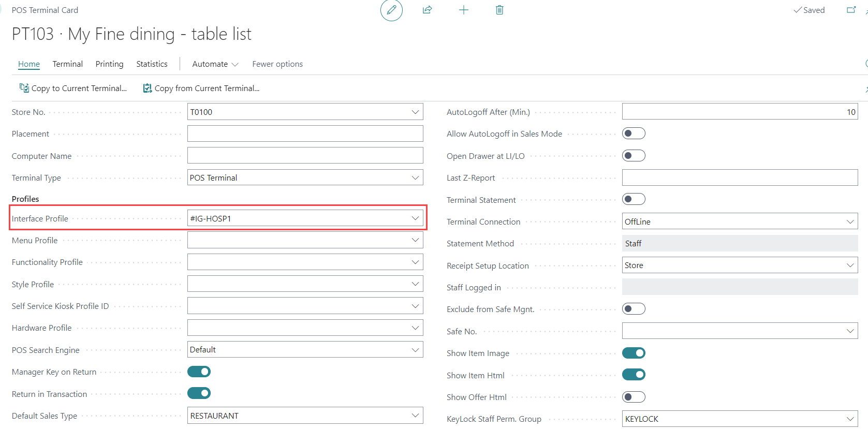Open the Default Sales Type dropdown
The image size is (868, 429).
[x=415, y=416]
